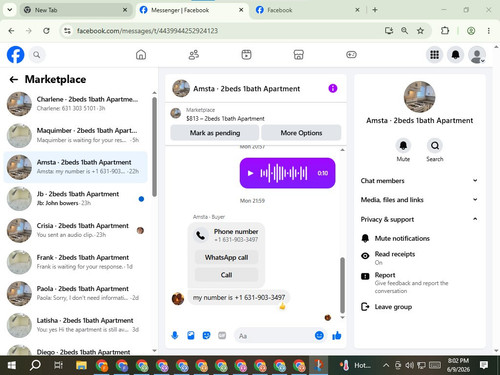This screenshot has height=375, width=500.
Task: Click the address bar URL
Action: (147, 31)
